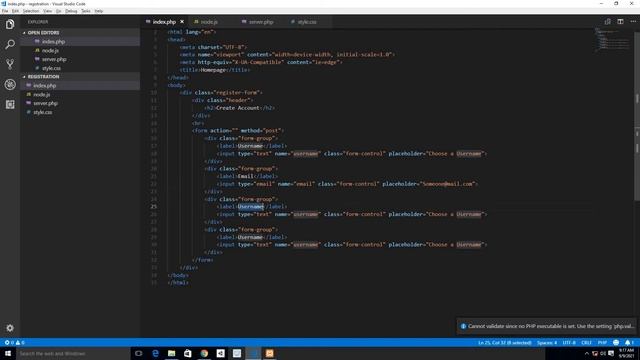Switch to Visual Studio Code taskbar button

pyautogui.click(x=253, y=353)
